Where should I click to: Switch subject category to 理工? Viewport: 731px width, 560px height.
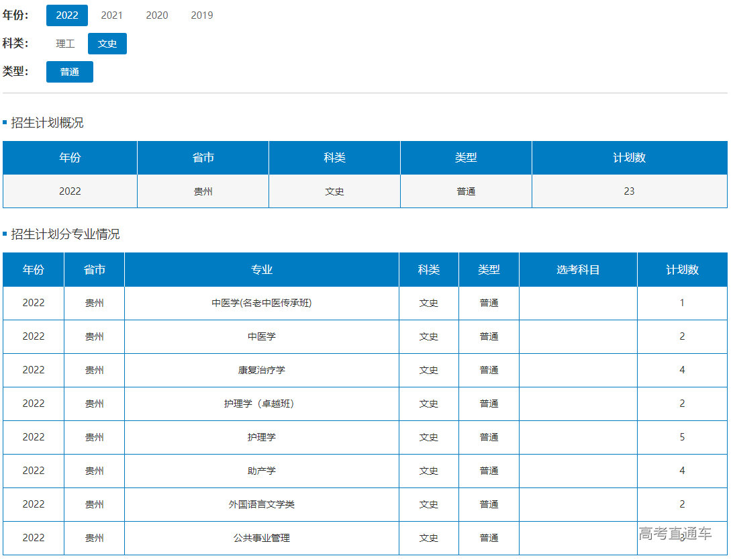tap(65, 44)
